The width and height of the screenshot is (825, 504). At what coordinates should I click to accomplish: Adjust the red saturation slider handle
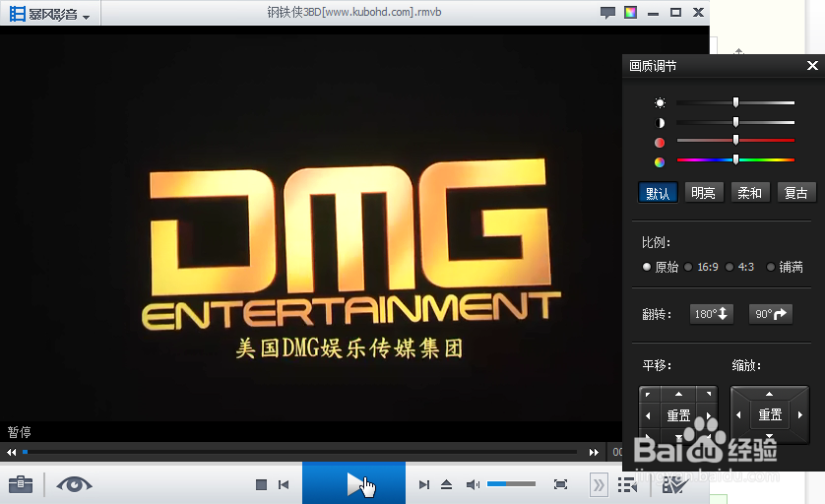click(735, 140)
